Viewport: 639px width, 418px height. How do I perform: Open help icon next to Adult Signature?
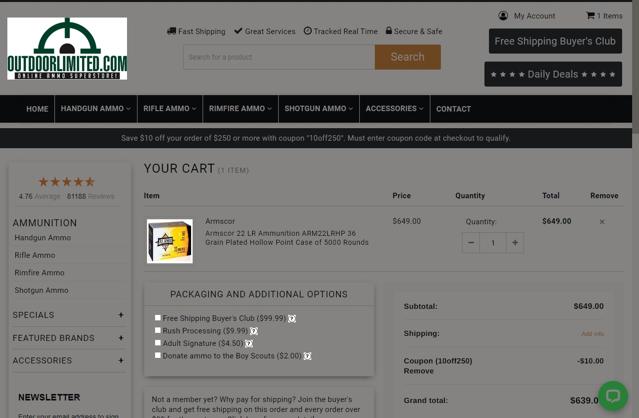tap(249, 344)
